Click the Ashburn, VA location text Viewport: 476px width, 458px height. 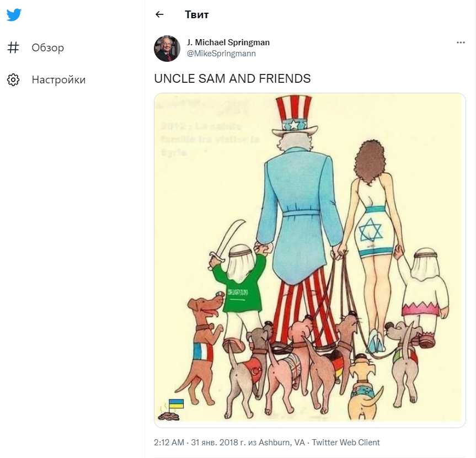pyautogui.click(x=284, y=443)
